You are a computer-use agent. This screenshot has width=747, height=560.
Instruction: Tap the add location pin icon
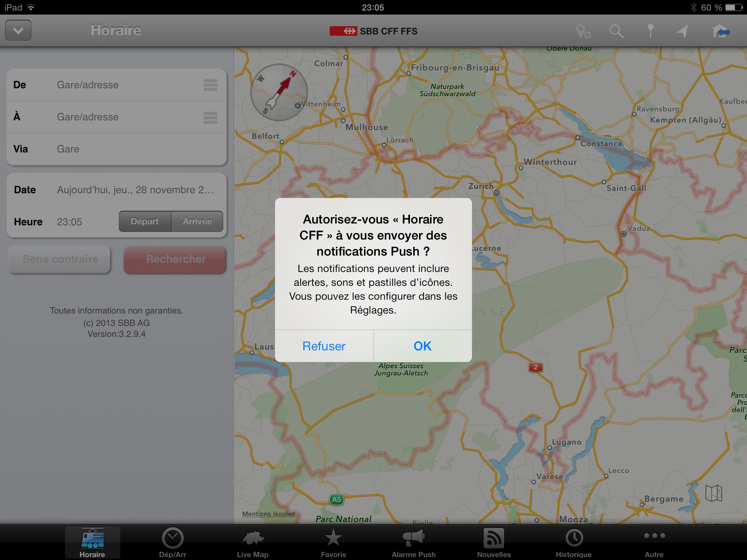pyautogui.click(x=583, y=31)
